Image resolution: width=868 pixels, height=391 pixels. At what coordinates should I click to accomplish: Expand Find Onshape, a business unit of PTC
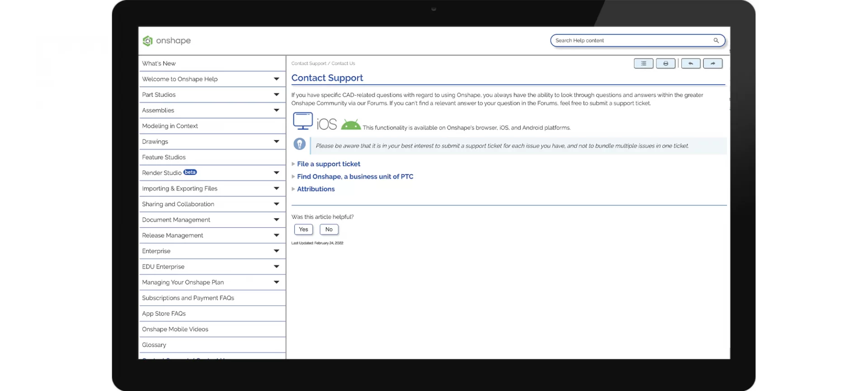tap(355, 176)
